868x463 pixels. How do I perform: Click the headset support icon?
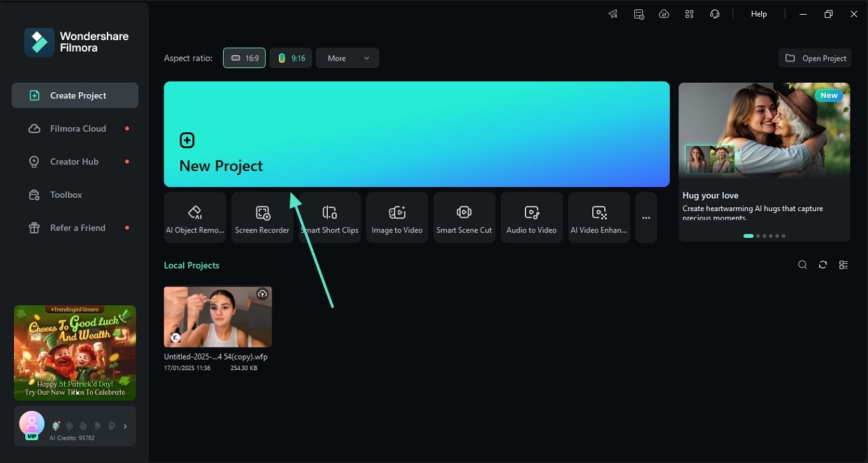click(x=714, y=14)
